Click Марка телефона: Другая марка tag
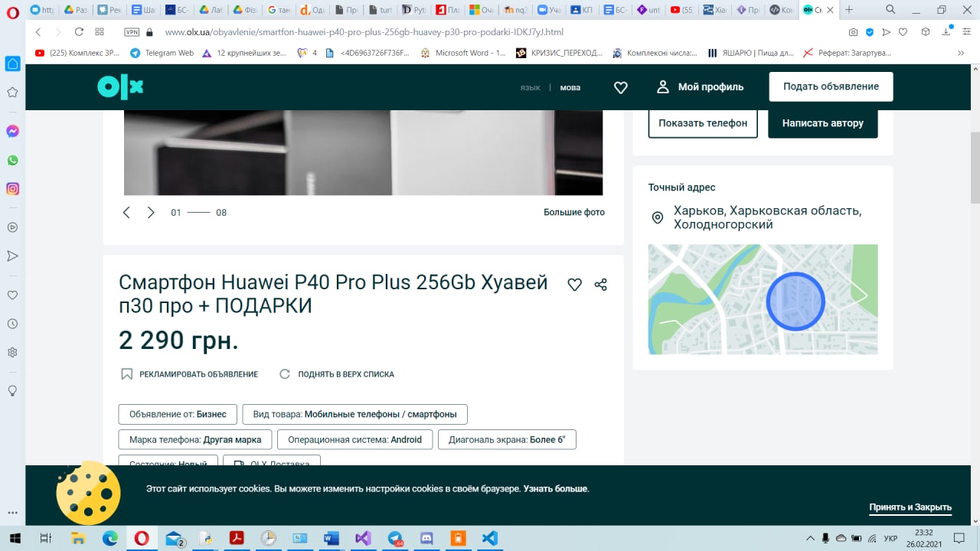 pyautogui.click(x=195, y=439)
